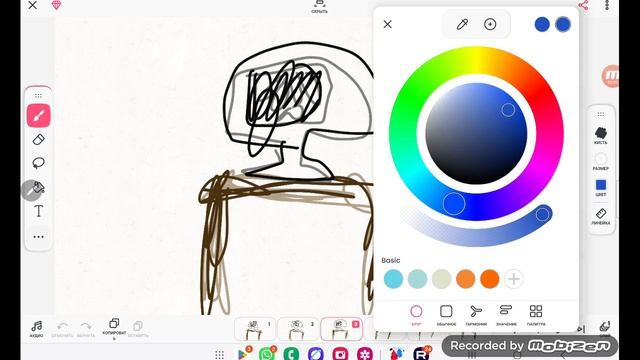The width and height of the screenshot is (640, 360).
Task: Open the apps grid in taskbar
Action: tap(220, 354)
